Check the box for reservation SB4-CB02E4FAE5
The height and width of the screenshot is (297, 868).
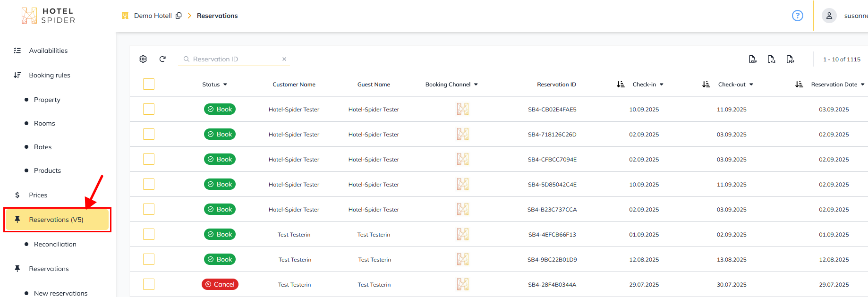pyautogui.click(x=149, y=109)
